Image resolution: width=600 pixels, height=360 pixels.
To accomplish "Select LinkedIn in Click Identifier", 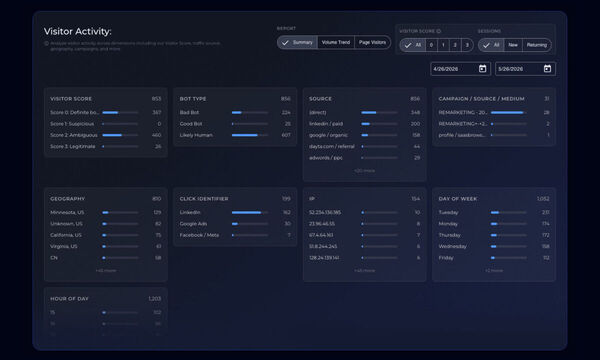I will [235, 212].
